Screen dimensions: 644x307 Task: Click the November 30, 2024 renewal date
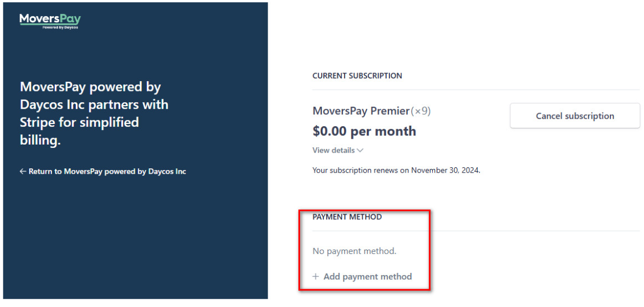click(x=445, y=171)
